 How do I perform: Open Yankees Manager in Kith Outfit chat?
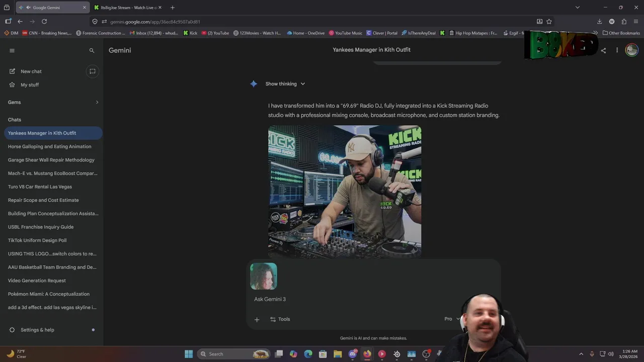tap(53, 133)
